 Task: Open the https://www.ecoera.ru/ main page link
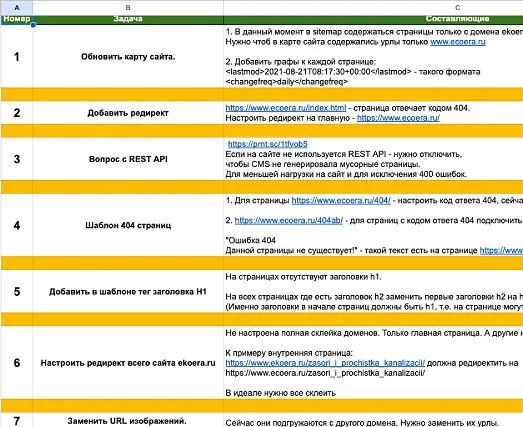[398, 118]
